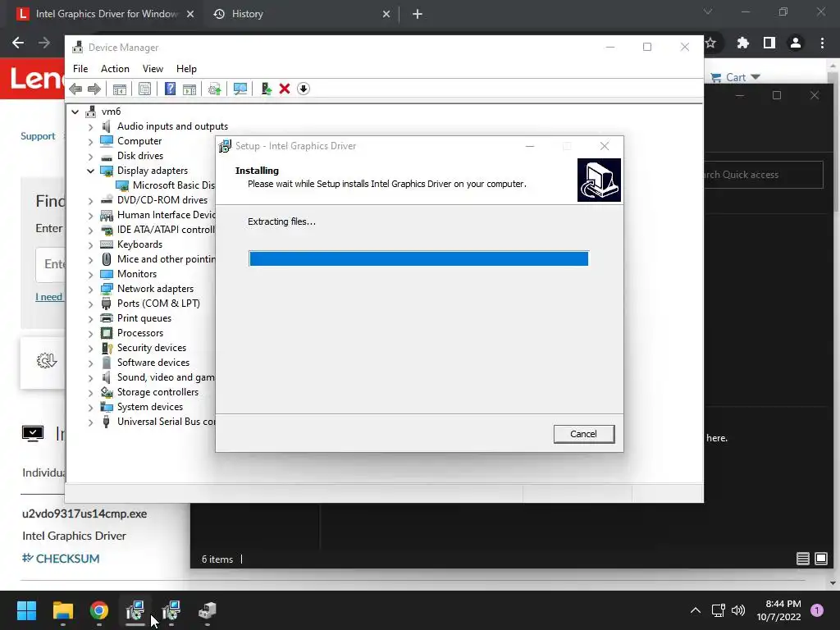840x630 pixels.
Task: Click the Processors category icon
Action: click(107, 333)
